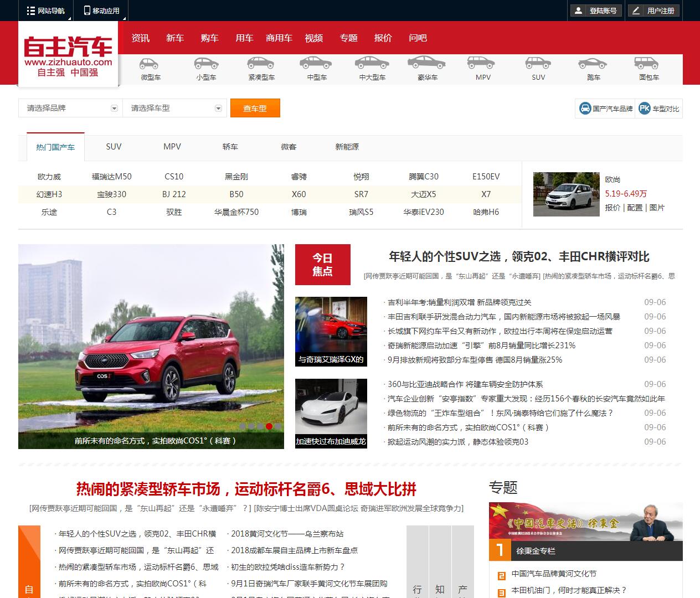This screenshot has width=700, height=598.
Task: Open the 徐秉金专栏 feature banner
Action: coord(586,532)
